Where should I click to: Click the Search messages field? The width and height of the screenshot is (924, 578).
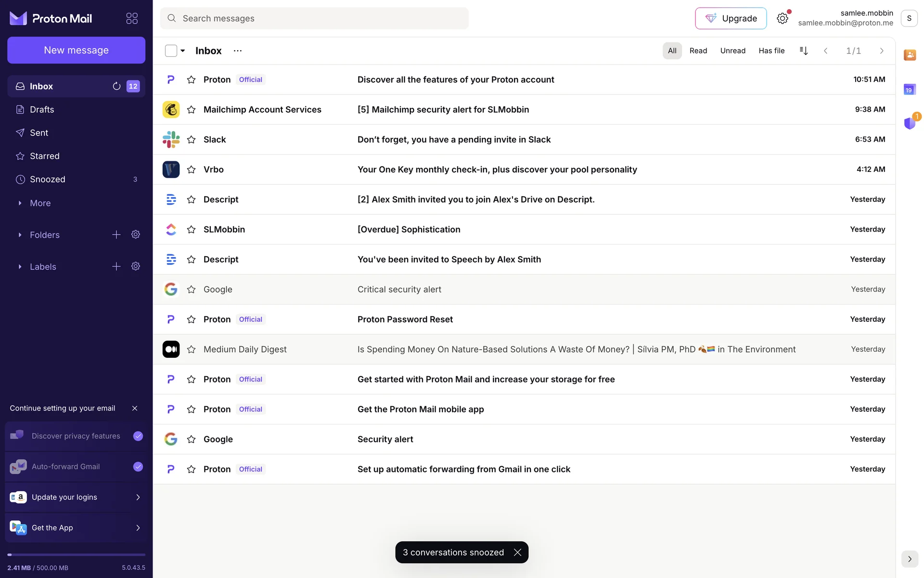pyautogui.click(x=314, y=18)
